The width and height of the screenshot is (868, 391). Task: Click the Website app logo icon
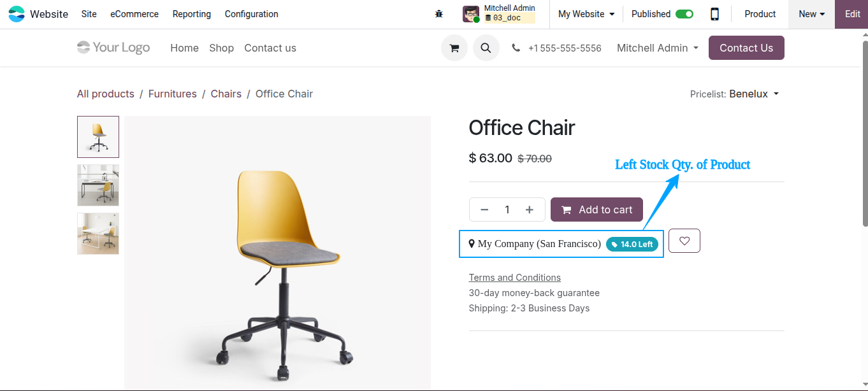[17, 14]
